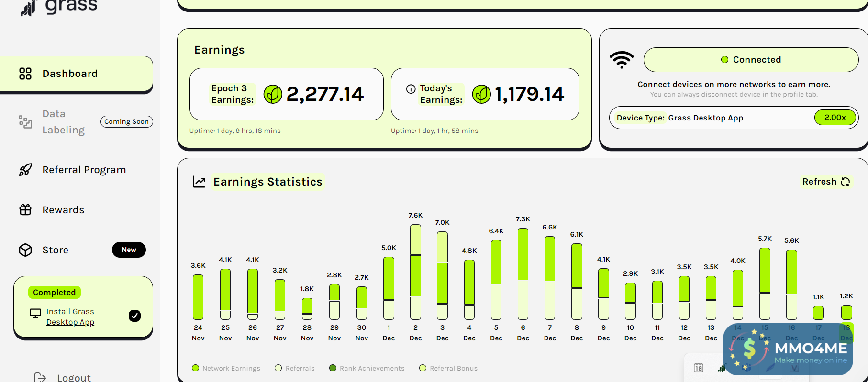Screen dimensions: 868x382
Task: Toggle Rank Achievements legend item
Action: coord(367,368)
